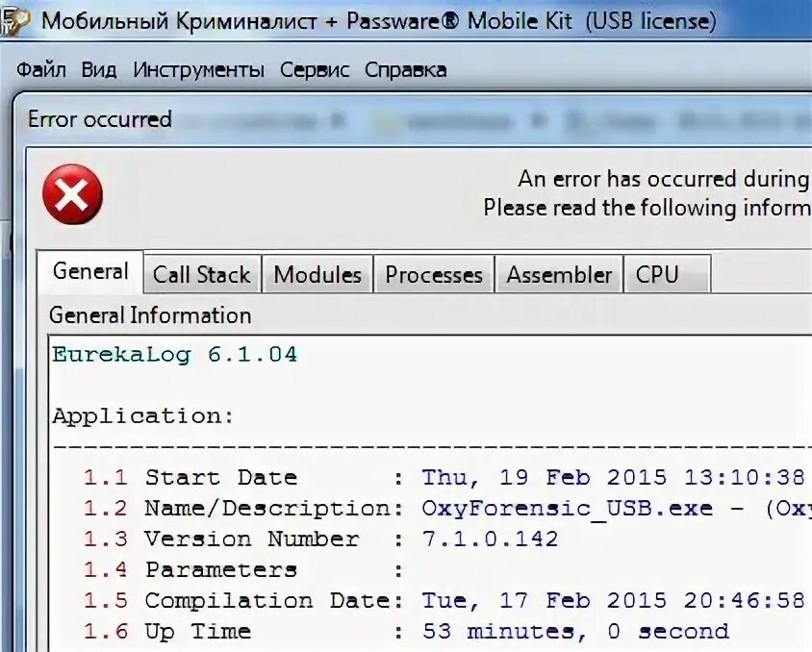Switch to the Assembler tab
Screen dimensions: 812x652
559,274
